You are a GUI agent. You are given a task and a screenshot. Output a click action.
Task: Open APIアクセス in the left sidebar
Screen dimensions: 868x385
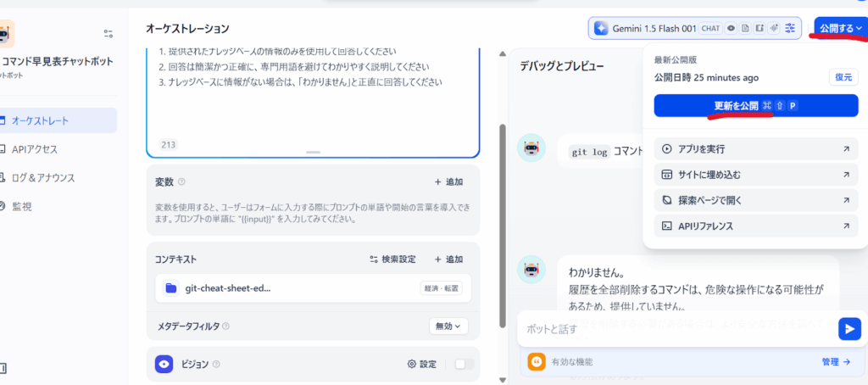(35, 149)
